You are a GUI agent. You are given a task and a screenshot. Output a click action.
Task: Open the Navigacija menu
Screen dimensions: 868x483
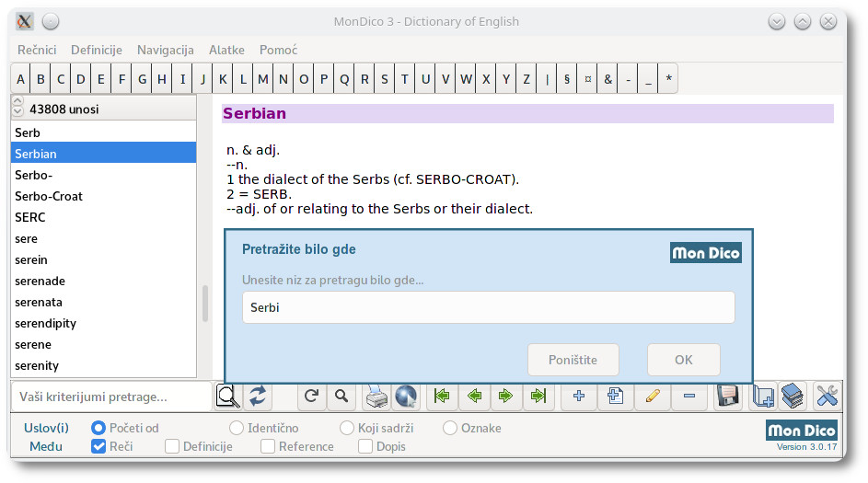point(166,50)
